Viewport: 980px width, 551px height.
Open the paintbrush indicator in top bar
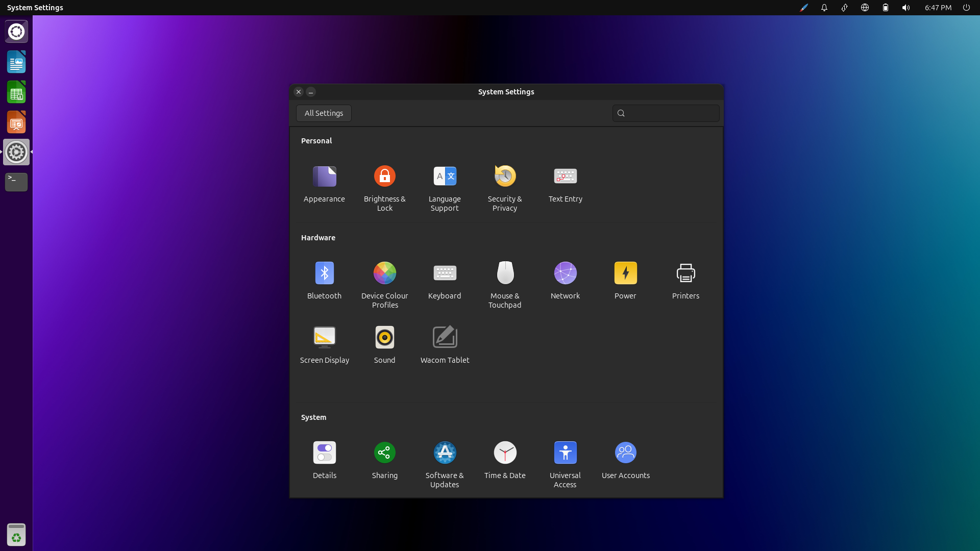pos(804,8)
